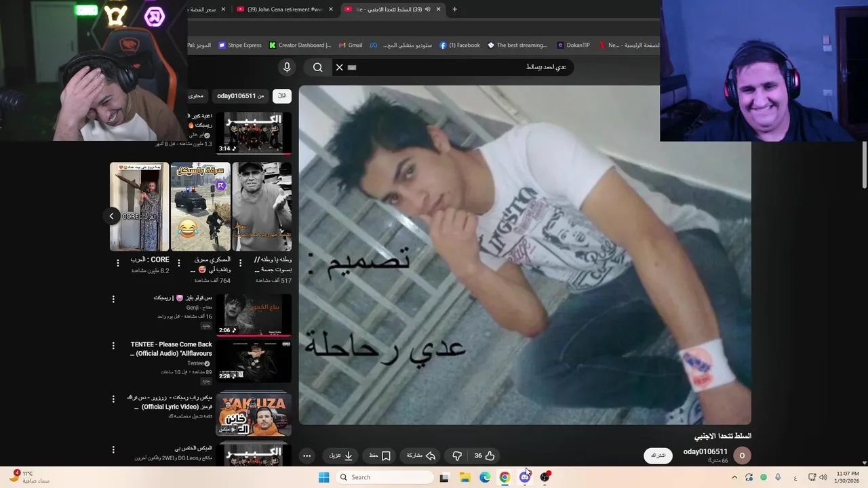Show hidden system tray icons
Viewport: 868px width, 488px height.
pyautogui.click(x=734, y=477)
